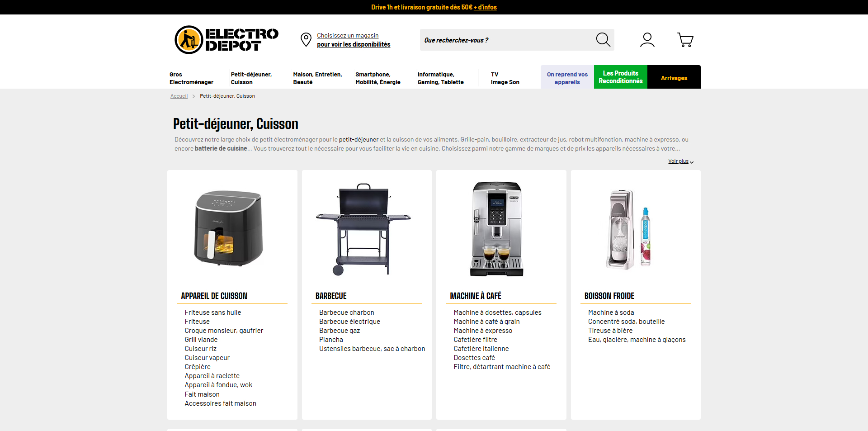Select Eau, glacière, machine à glaçons

637,340
